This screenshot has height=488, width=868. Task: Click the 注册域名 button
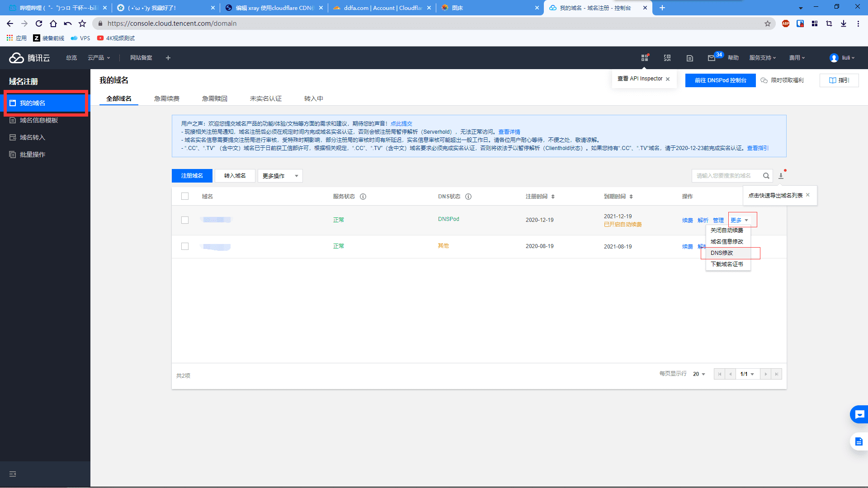192,176
